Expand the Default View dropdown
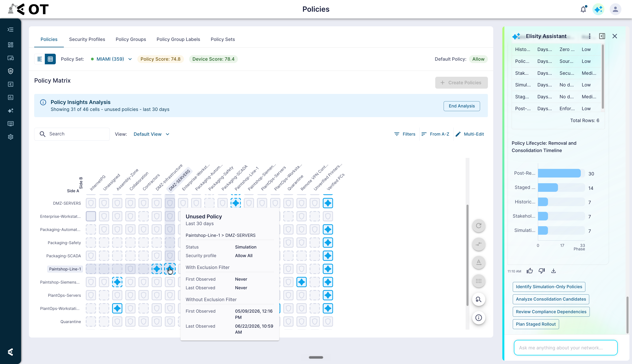632x364 pixels. [x=151, y=134]
